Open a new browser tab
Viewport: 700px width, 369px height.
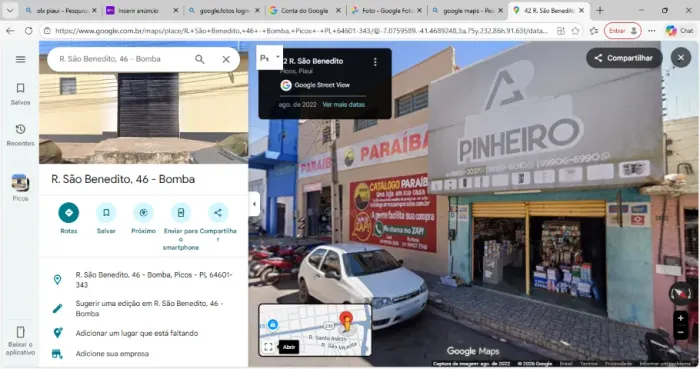(x=600, y=10)
